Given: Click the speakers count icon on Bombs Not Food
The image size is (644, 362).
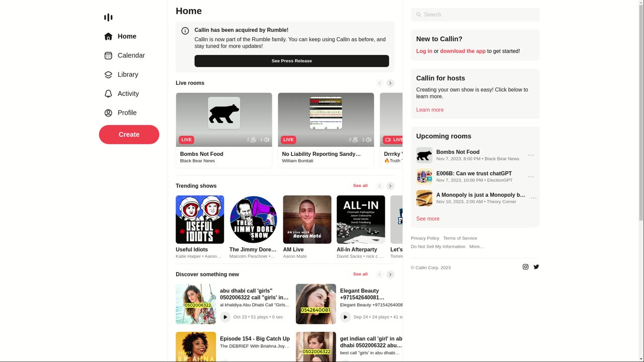Looking at the screenshot, I should 267,140.
